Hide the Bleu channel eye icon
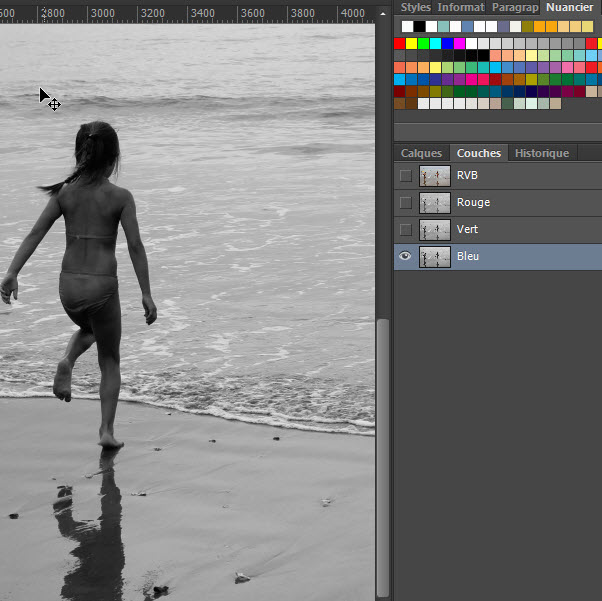 tap(405, 257)
